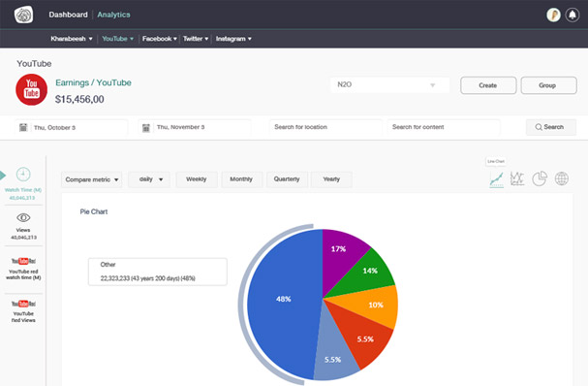The width and height of the screenshot is (588, 386).
Task: Click the $15,456,00 earnings value
Action: click(79, 99)
